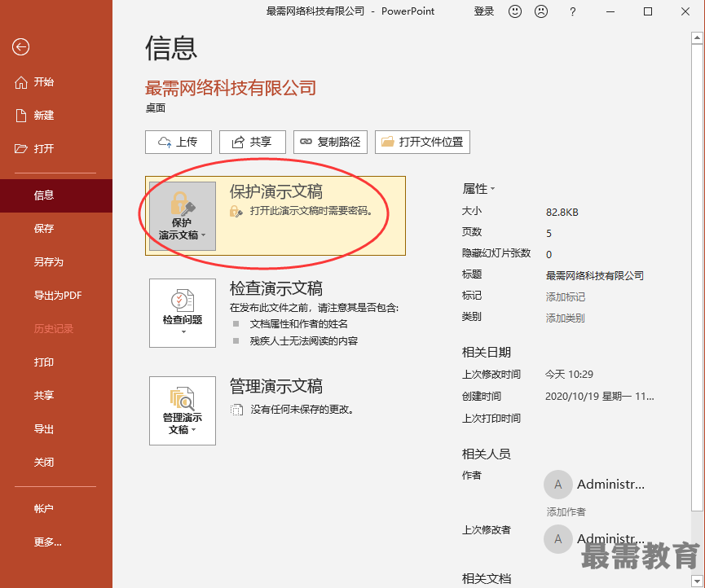
Task: Choose 保存 in the sidebar
Action: click(x=56, y=229)
